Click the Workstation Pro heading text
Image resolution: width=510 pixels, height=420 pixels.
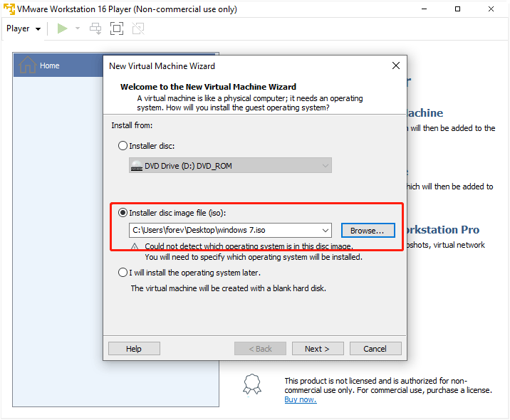pos(442,229)
